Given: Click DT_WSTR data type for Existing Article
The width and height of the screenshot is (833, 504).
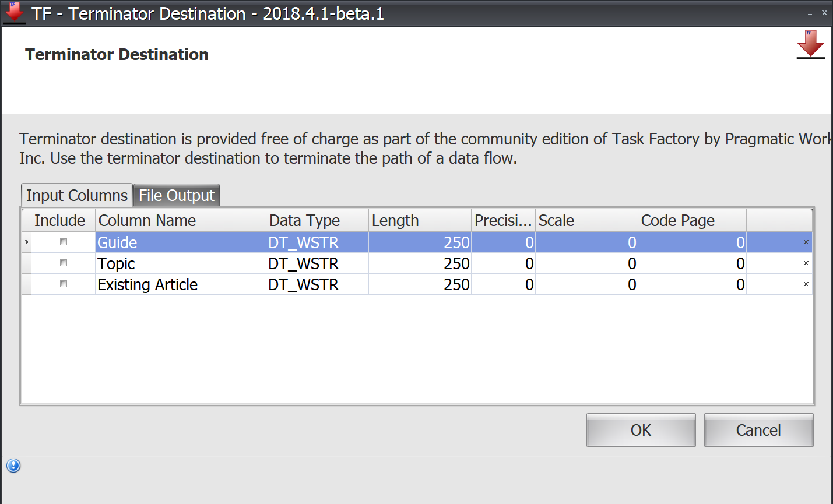Looking at the screenshot, I should (x=317, y=284).
